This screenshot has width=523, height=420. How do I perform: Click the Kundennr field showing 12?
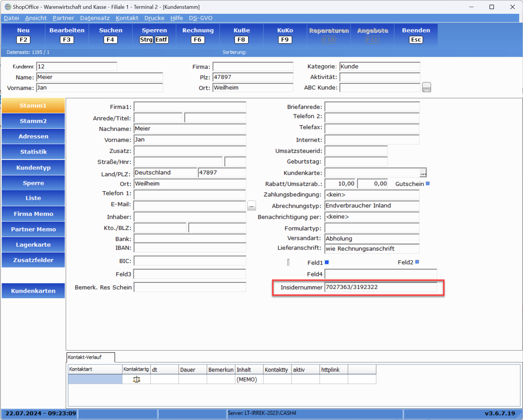pyautogui.click(x=77, y=66)
